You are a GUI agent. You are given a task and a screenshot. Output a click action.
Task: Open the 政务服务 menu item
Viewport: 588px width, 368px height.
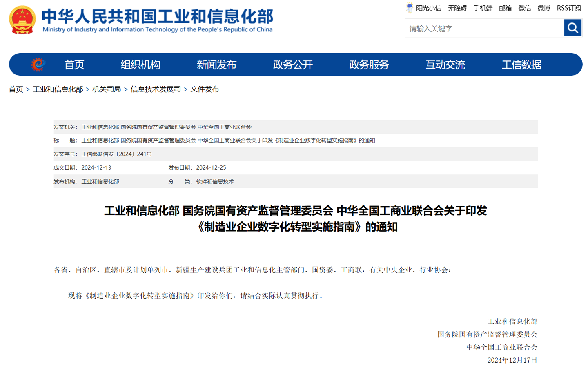pyautogui.click(x=369, y=65)
